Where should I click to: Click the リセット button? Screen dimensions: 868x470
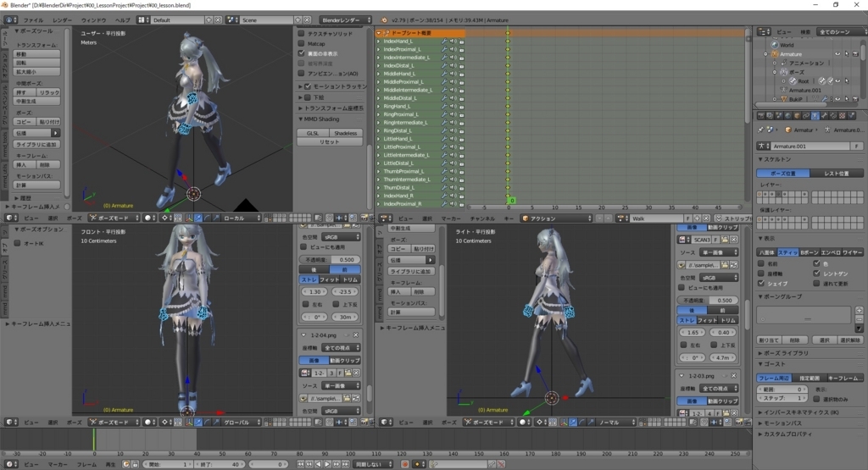click(x=330, y=141)
